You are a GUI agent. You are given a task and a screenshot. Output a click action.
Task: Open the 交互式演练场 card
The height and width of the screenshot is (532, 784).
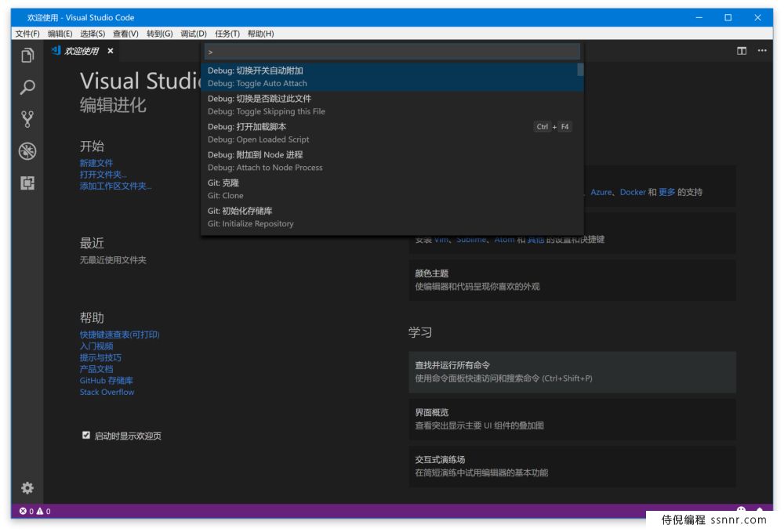(572, 466)
